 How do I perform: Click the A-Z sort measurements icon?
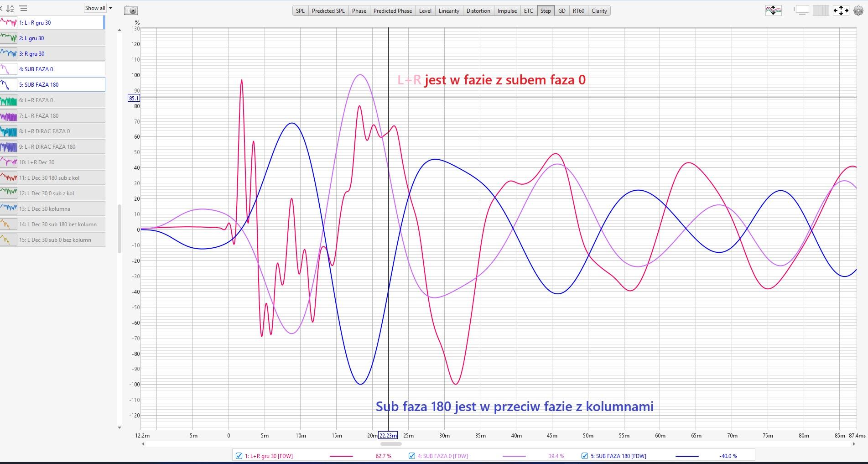[10, 8]
